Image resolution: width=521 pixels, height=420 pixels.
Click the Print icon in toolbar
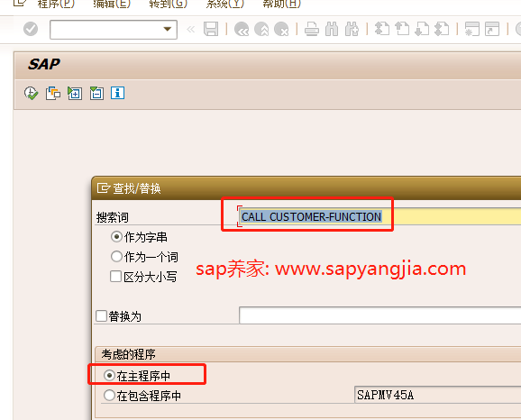pyautogui.click(x=312, y=29)
